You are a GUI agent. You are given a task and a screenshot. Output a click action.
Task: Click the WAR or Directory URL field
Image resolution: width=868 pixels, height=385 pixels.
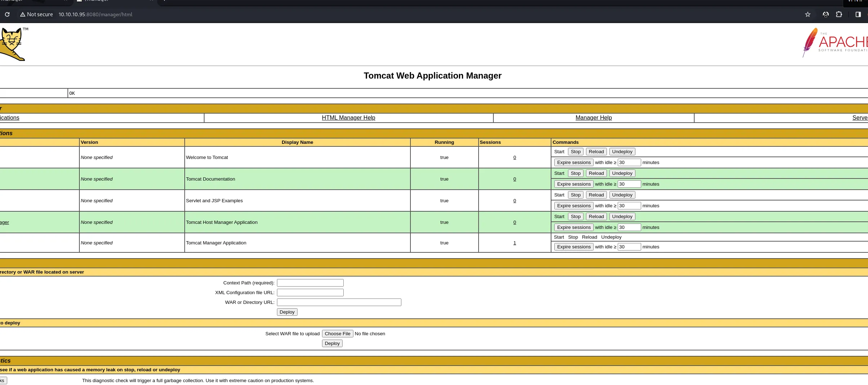coord(339,302)
